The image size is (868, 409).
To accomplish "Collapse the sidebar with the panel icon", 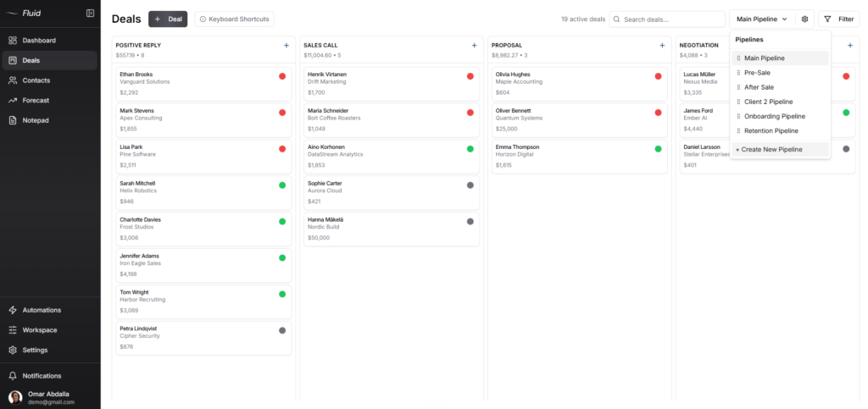I will click(90, 14).
